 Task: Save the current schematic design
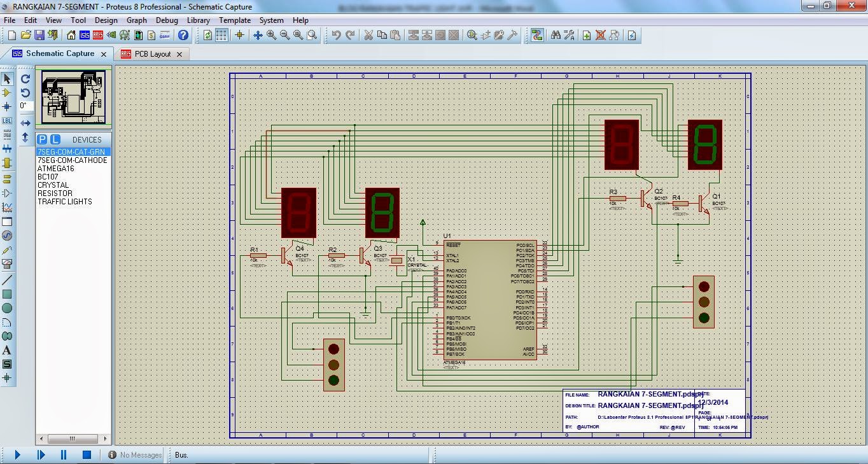39,36
